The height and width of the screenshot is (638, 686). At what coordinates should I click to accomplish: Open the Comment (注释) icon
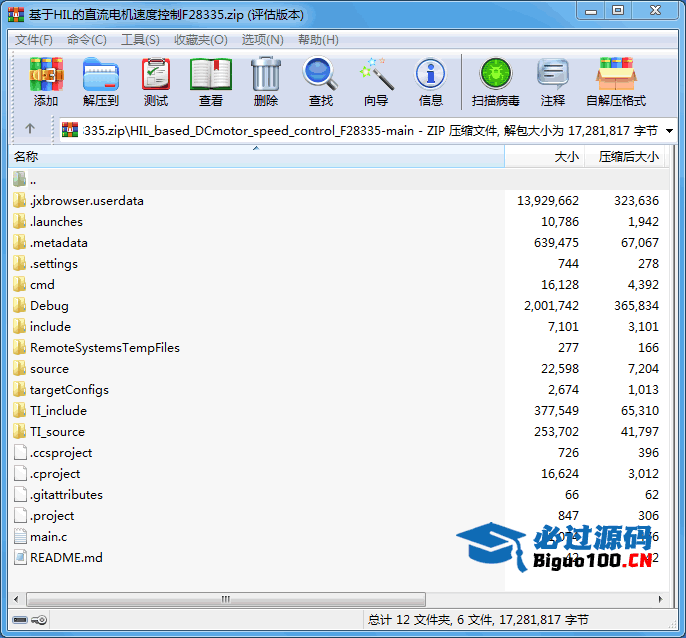point(553,74)
